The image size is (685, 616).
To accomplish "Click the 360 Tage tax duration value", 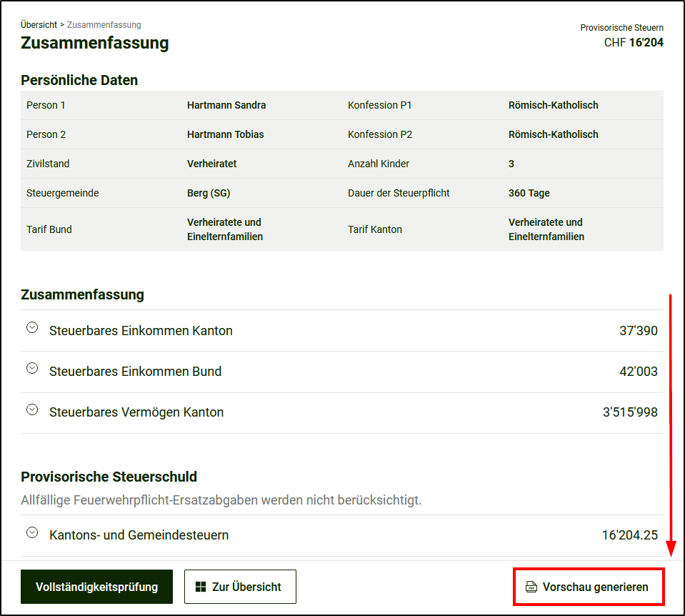I will point(529,193).
